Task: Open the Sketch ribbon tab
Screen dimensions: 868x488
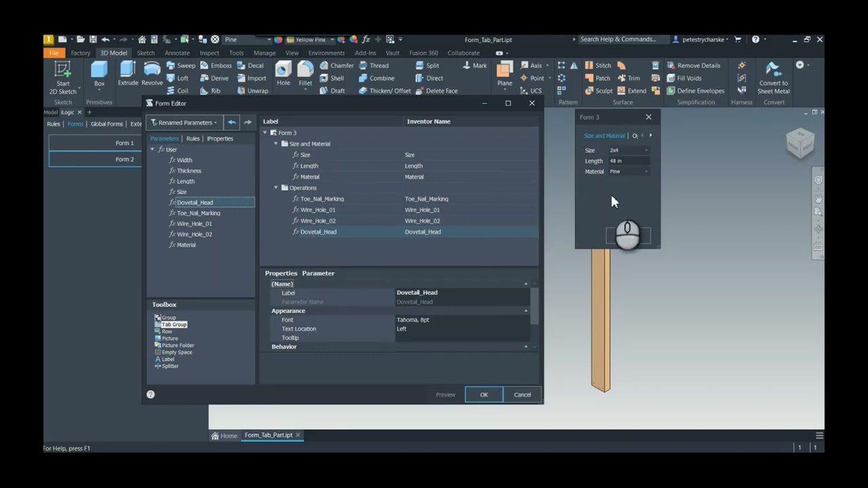Action: (146, 53)
